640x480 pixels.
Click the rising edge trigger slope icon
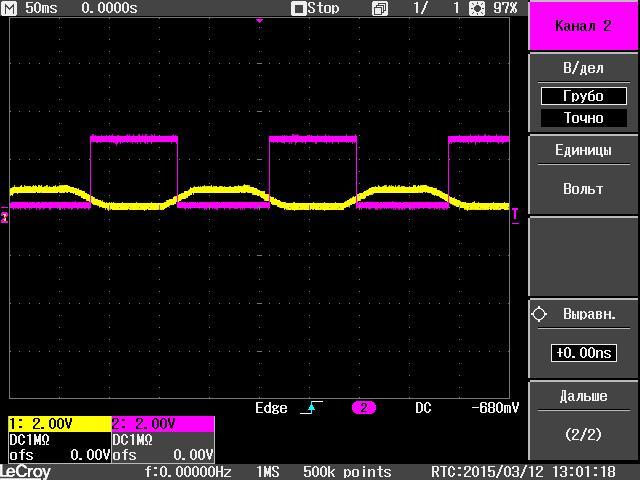pyautogui.click(x=311, y=407)
